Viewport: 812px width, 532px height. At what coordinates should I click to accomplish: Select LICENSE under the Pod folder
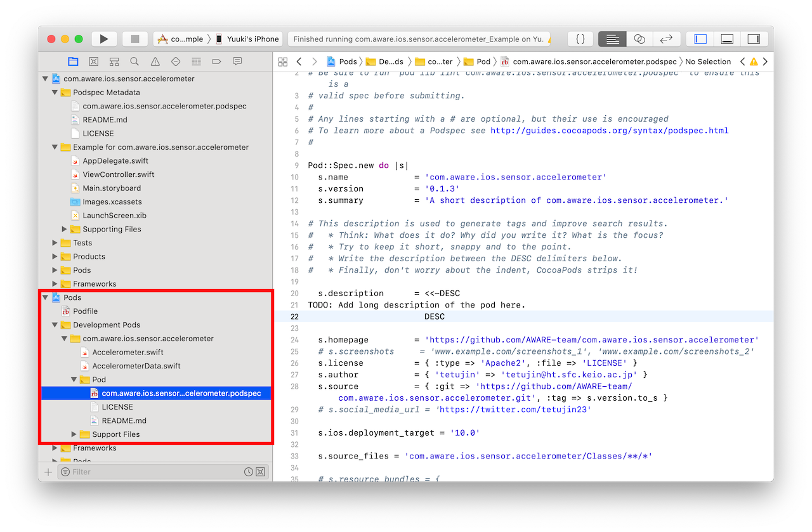click(x=117, y=407)
